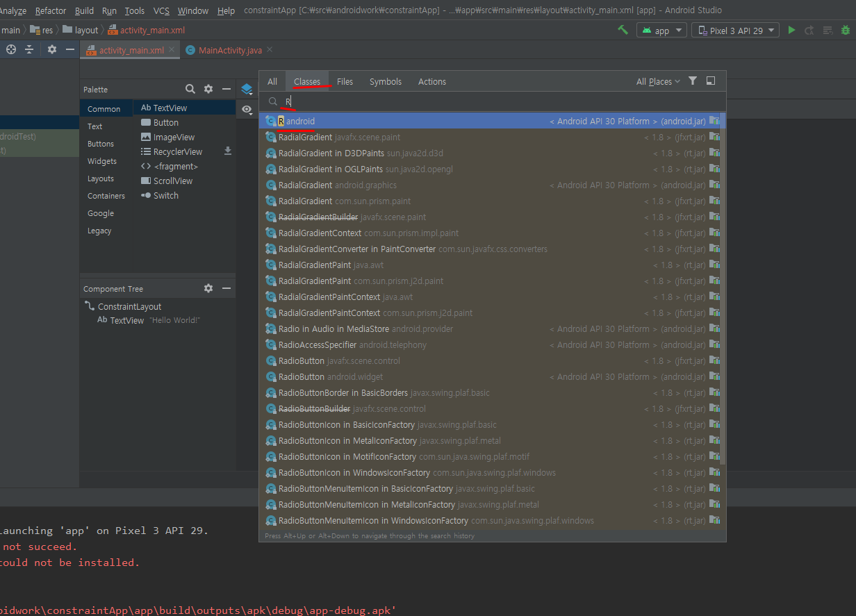This screenshot has width=856, height=616.
Task: Switch to the Symbols search tab
Action: pos(386,81)
